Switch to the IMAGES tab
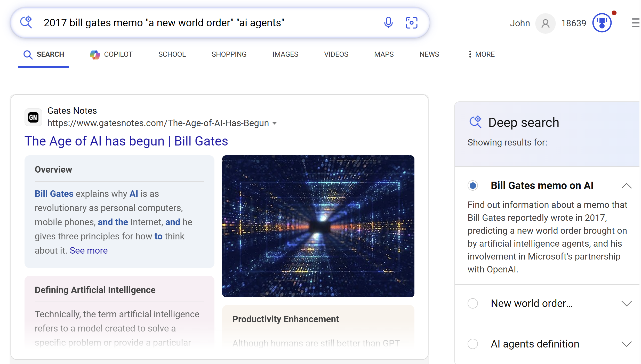The image size is (641, 364). [285, 54]
